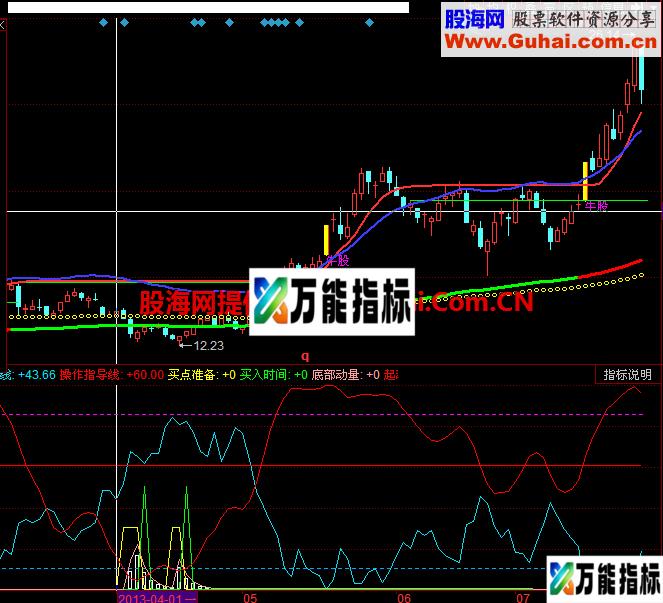Click the 07 month label on the time axis
The height and width of the screenshot is (603, 663).
(522, 597)
